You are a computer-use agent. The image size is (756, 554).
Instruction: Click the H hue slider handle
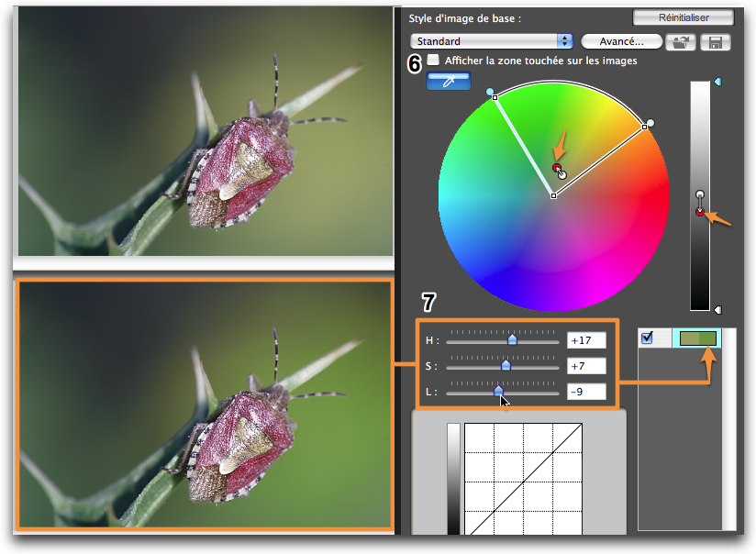(x=512, y=340)
